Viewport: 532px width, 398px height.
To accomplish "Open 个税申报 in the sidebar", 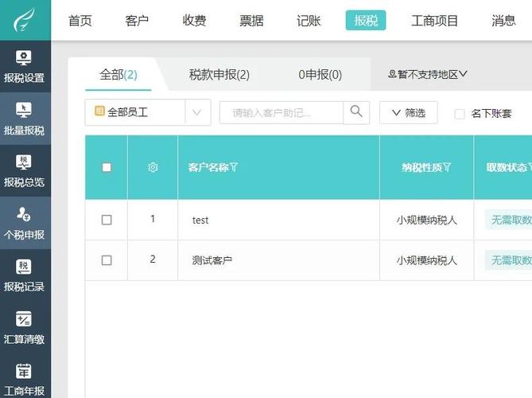I will (x=24, y=224).
